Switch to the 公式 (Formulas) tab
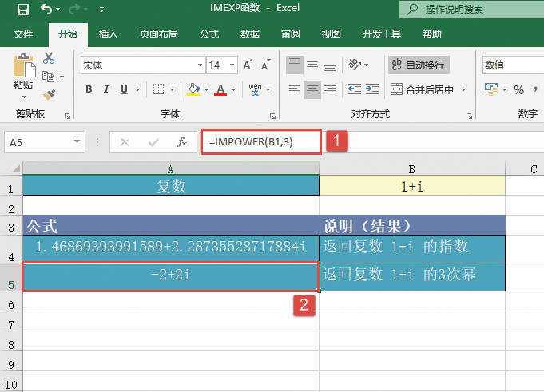Image resolution: width=544 pixels, height=392 pixels. coord(209,34)
